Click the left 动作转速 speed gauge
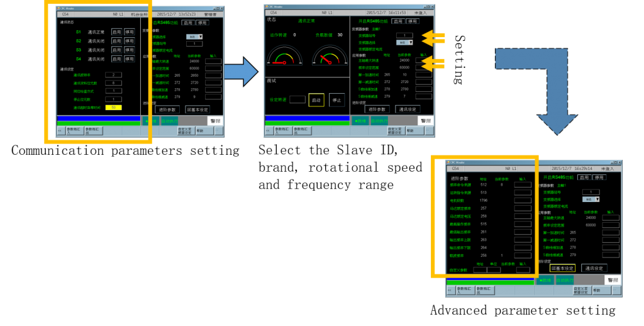 284,57
